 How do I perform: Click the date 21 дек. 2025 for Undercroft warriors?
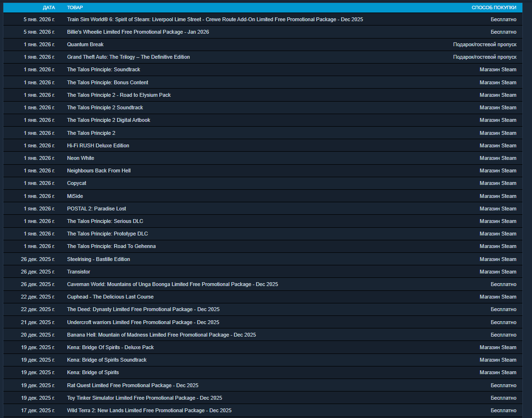tap(38, 322)
